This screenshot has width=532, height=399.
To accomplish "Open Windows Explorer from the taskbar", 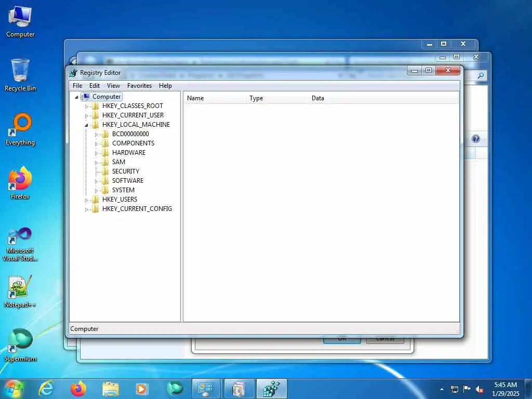I will click(x=111, y=389).
